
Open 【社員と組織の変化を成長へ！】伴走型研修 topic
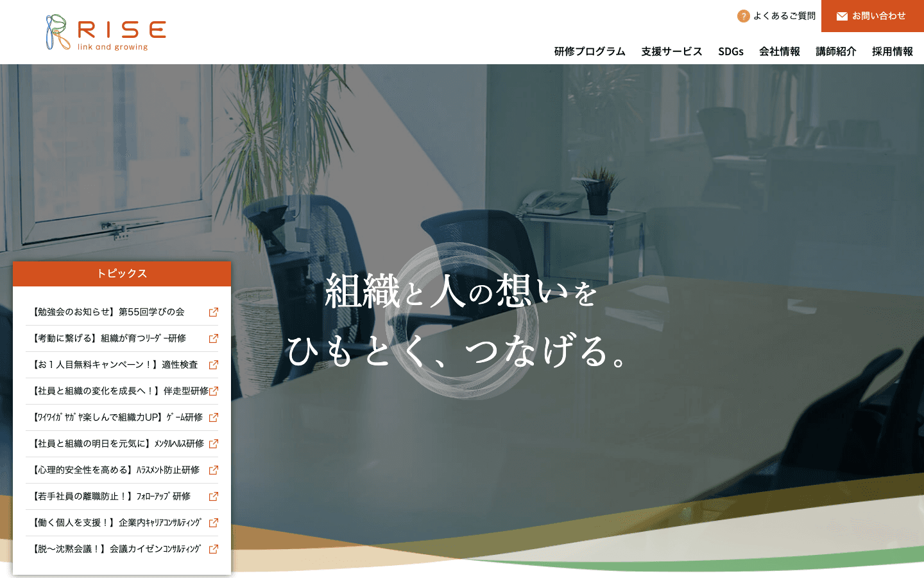click(122, 391)
